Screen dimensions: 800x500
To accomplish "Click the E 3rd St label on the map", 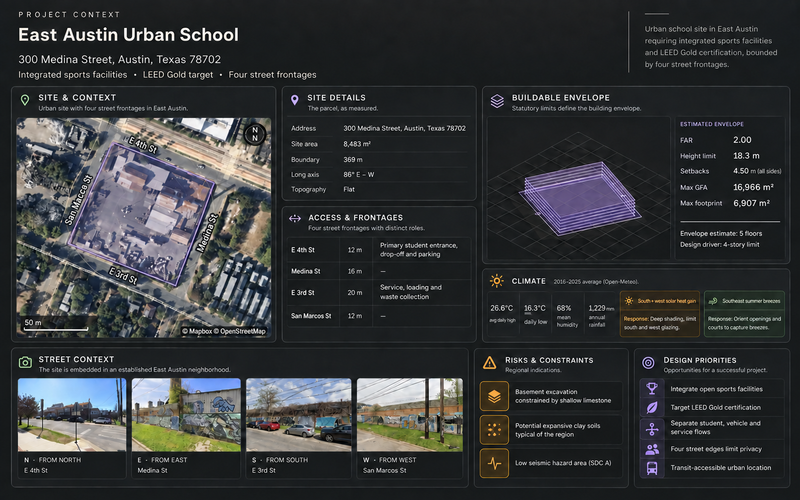I will (x=123, y=276).
